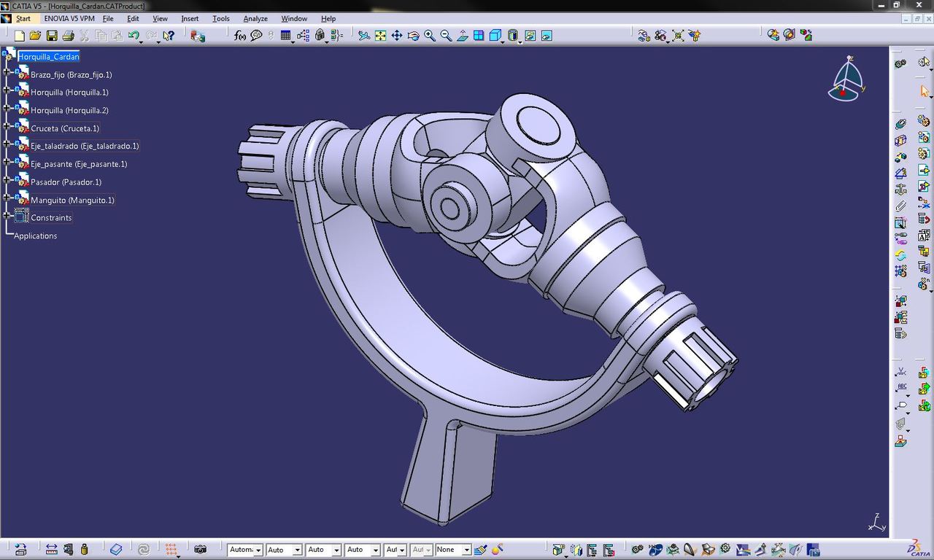Open the Tools menu

click(x=220, y=18)
